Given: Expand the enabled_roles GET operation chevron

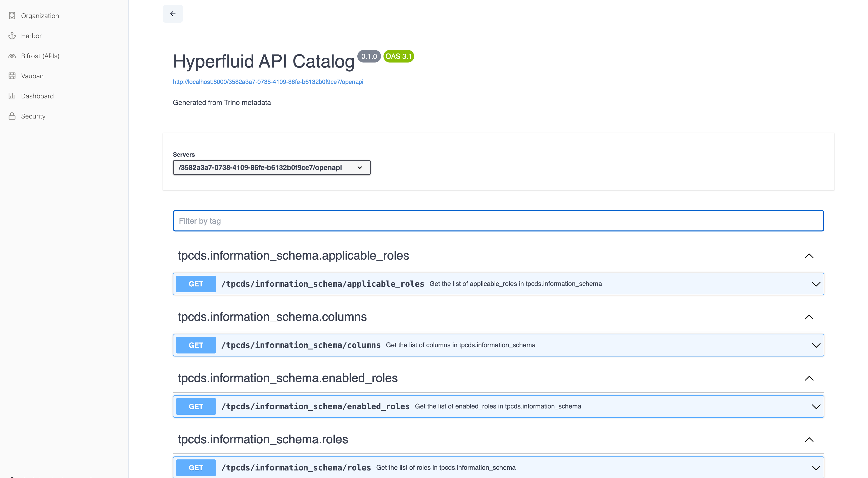Looking at the screenshot, I should point(816,407).
